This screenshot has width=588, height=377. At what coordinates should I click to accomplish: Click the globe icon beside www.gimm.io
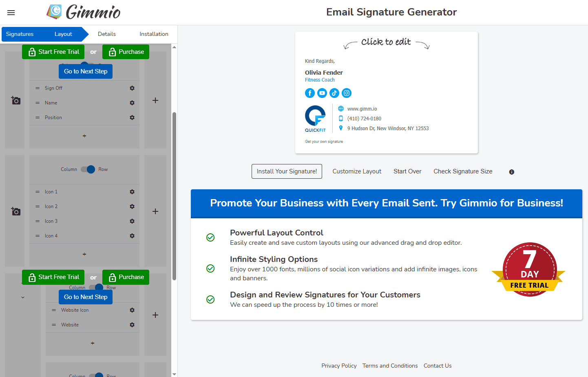click(x=341, y=109)
